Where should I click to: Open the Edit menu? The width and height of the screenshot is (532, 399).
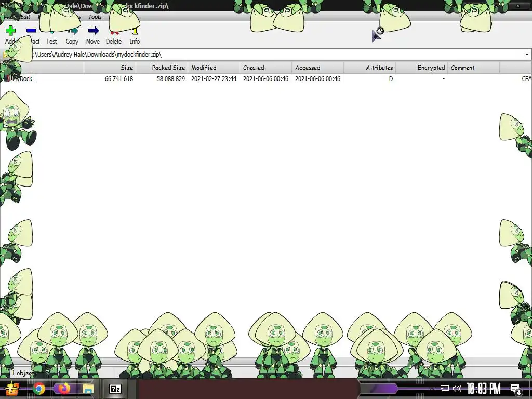25,17
